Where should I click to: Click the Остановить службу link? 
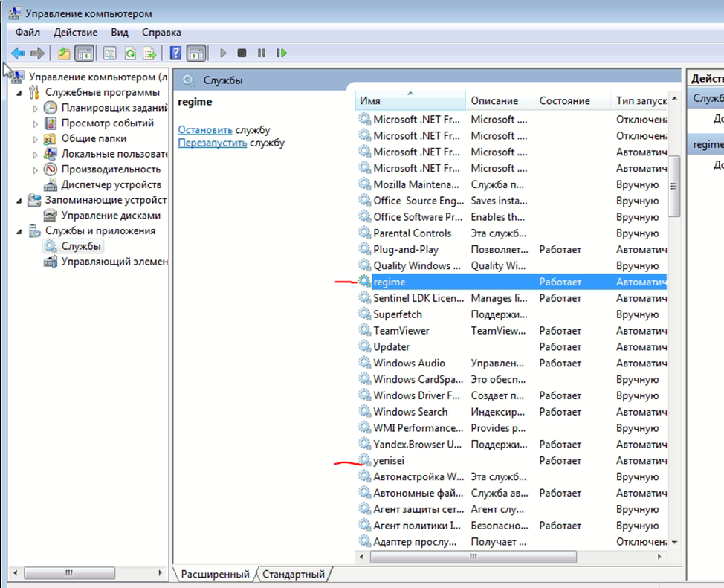[x=205, y=130]
